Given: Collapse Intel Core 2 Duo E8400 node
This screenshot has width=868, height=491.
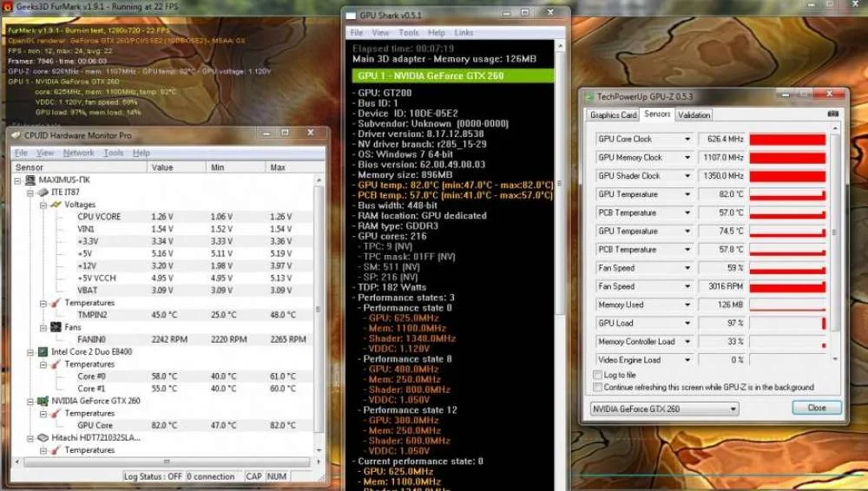Looking at the screenshot, I should click(30, 352).
